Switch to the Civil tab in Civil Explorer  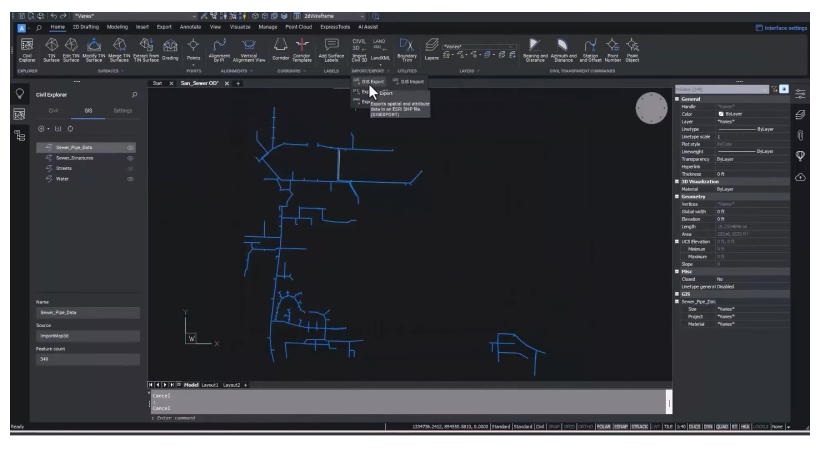(x=54, y=111)
